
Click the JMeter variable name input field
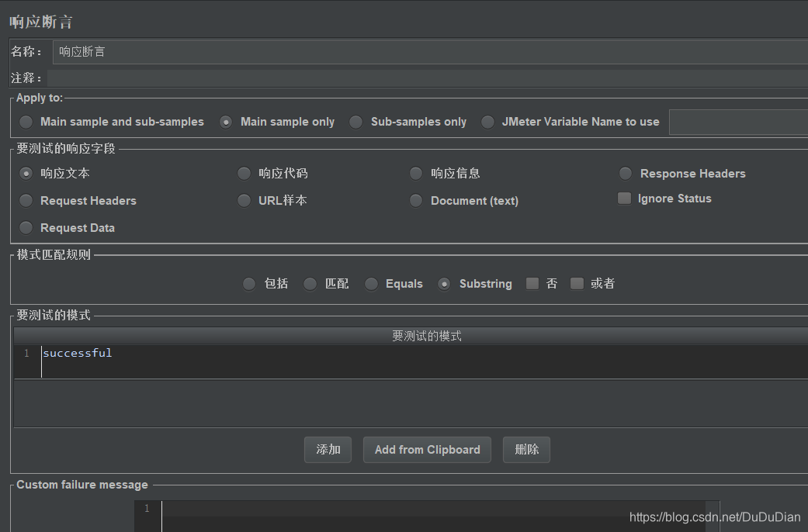[738, 122]
